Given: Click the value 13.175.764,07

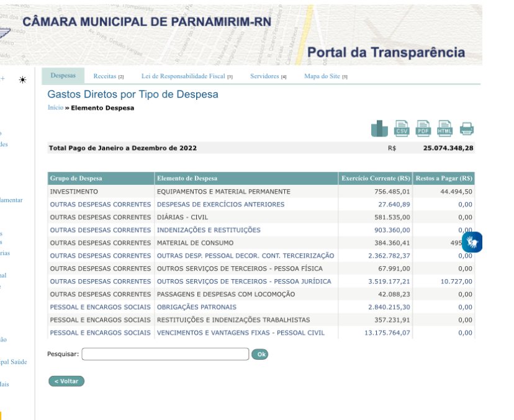Looking at the screenshot, I should click(x=387, y=333).
